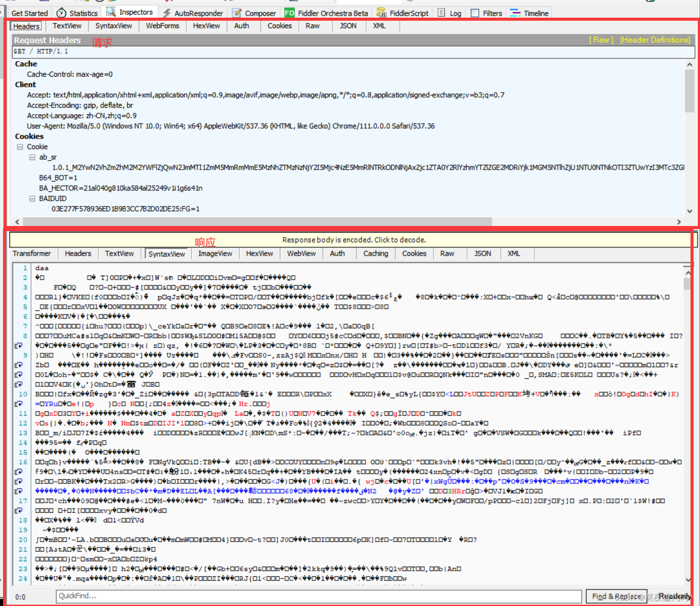Open the request Cookies tab
700x606 pixels.
(x=279, y=26)
